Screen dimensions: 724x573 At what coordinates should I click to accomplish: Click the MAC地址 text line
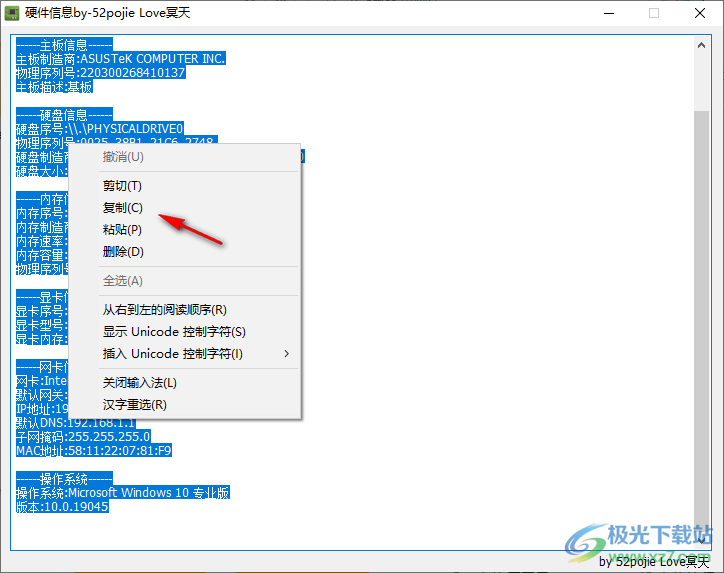pos(93,451)
